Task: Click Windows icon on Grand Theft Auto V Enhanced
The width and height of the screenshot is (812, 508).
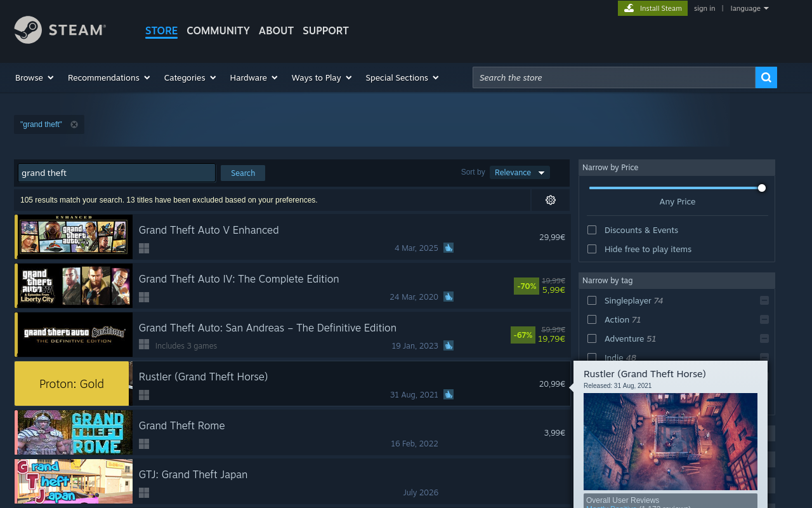Action: coord(144,248)
